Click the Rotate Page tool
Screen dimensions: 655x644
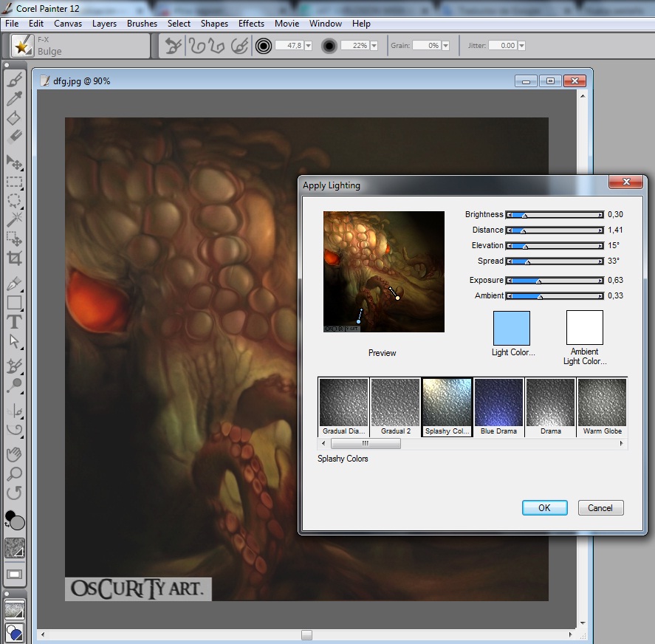(14, 493)
